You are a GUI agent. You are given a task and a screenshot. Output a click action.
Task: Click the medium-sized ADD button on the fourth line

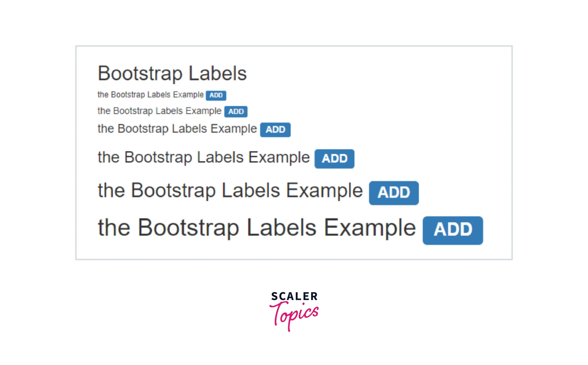coord(334,158)
